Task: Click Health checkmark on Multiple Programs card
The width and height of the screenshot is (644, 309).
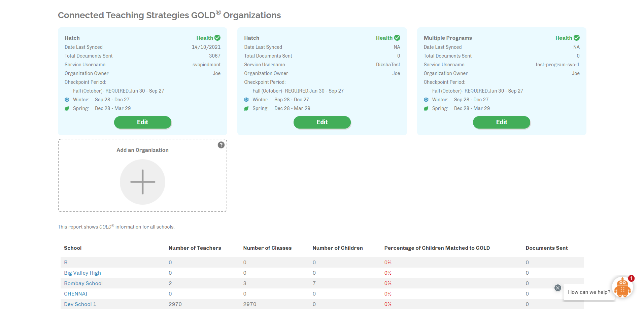Action: pos(576,38)
